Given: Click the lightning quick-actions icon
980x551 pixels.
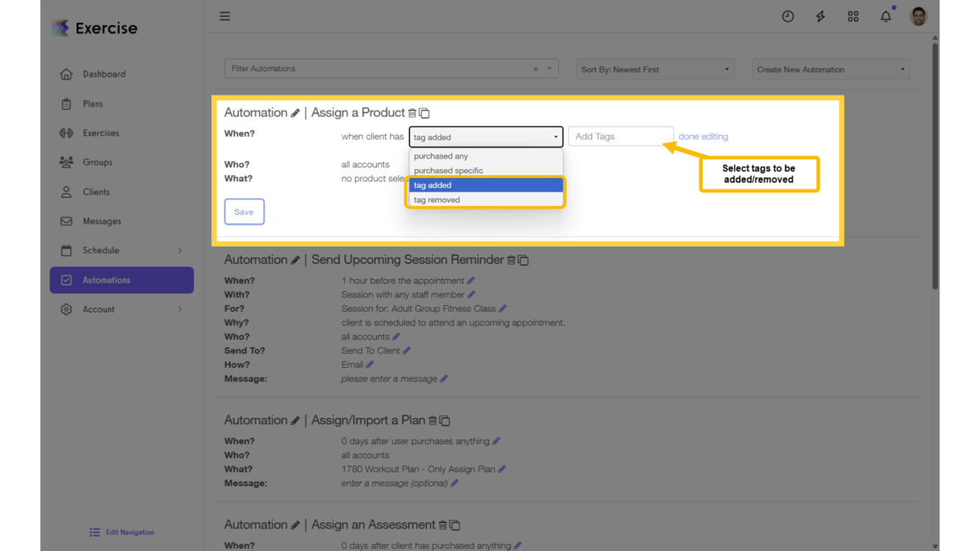Looking at the screenshot, I should (820, 16).
